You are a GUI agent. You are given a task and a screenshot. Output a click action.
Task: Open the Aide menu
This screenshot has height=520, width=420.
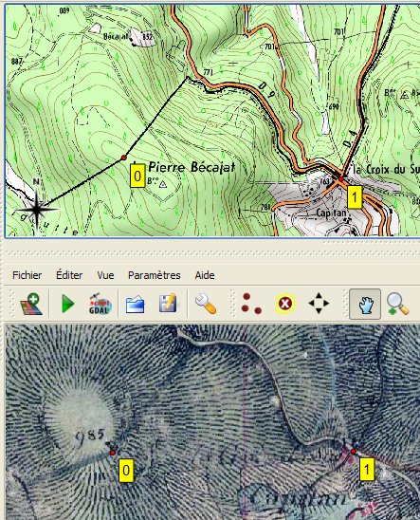coord(205,275)
